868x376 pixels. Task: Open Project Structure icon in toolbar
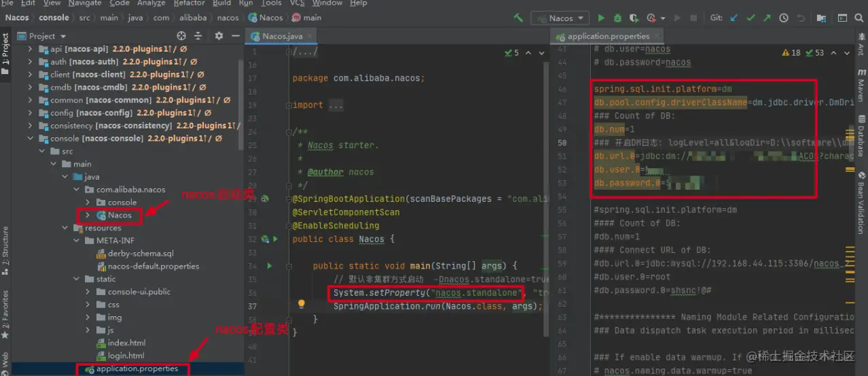[822, 18]
